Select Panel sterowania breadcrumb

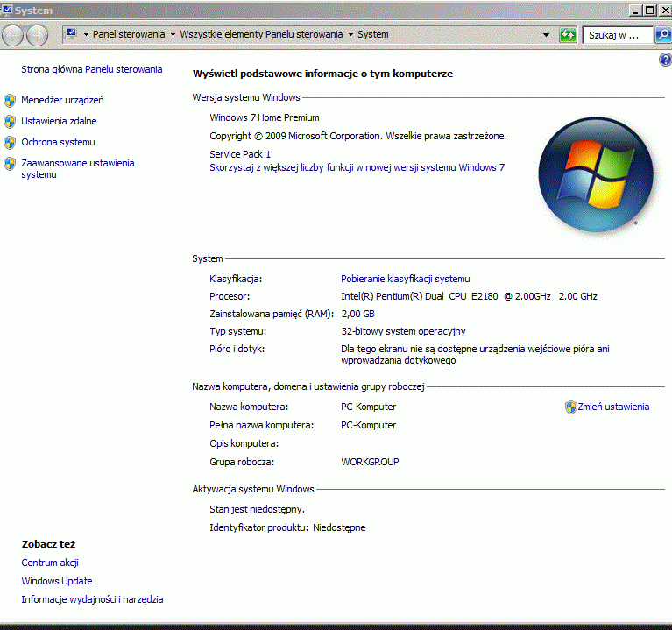[129, 34]
